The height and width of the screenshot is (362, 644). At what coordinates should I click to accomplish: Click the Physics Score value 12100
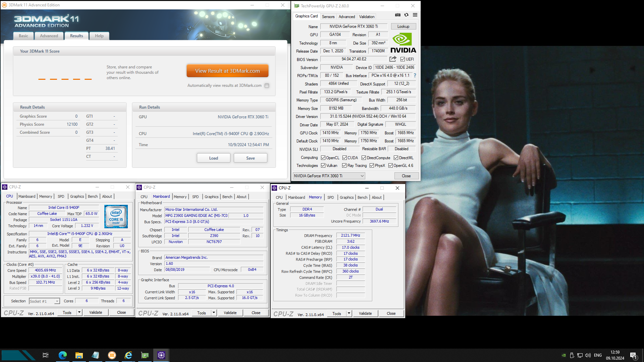[72, 124]
